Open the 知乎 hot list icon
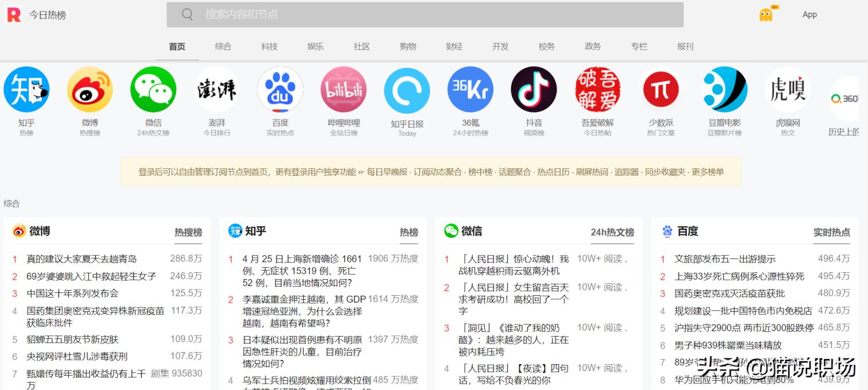This screenshot has height=390, width=868. coord(26,89)
